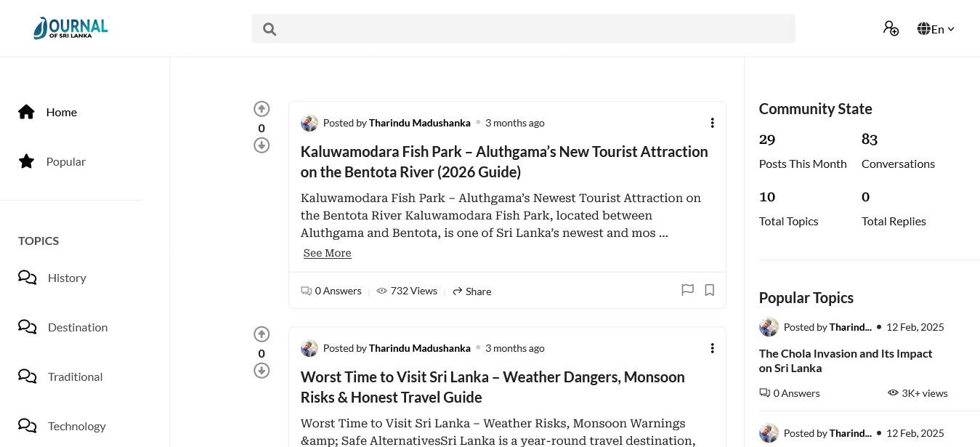Image resolution: width=980 pixels, height=447 pixels.
Task: Downvote the Worst Time to Visit post
Action: [262, 371]
